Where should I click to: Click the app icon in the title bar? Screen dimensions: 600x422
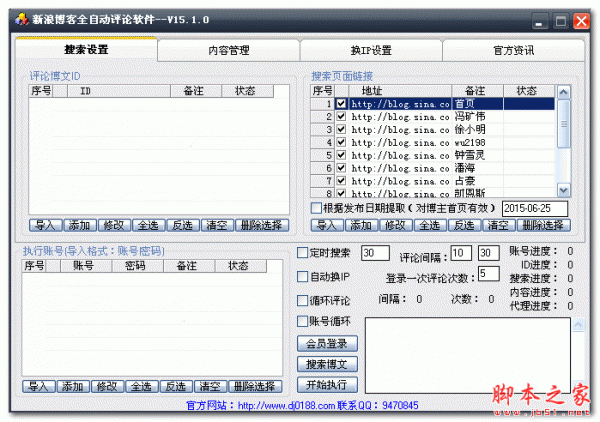click(22, 19)
